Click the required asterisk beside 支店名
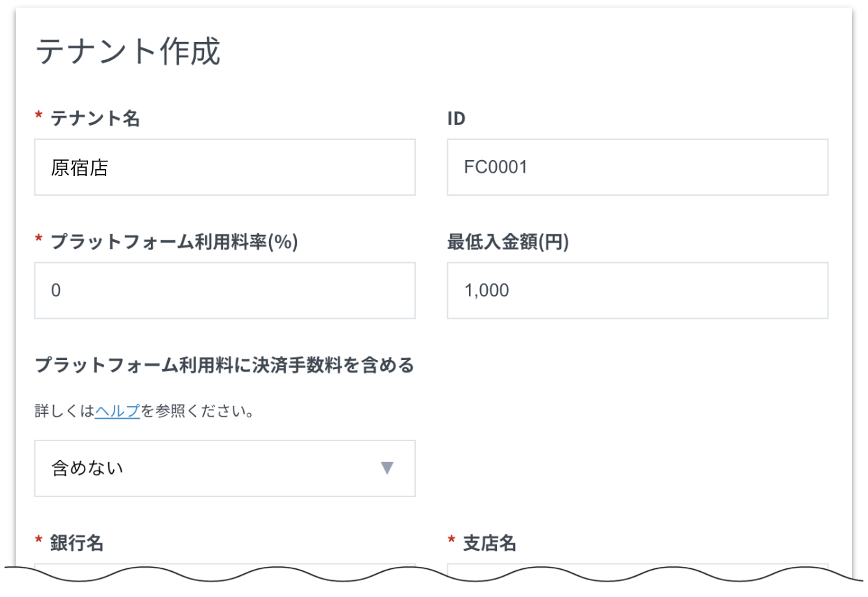 point(451,542)
